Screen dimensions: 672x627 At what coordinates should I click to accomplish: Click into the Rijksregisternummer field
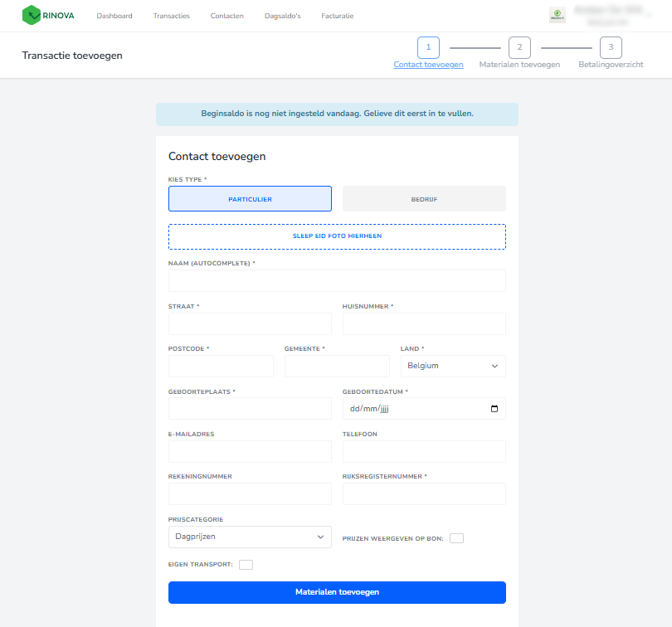[424, 494]
